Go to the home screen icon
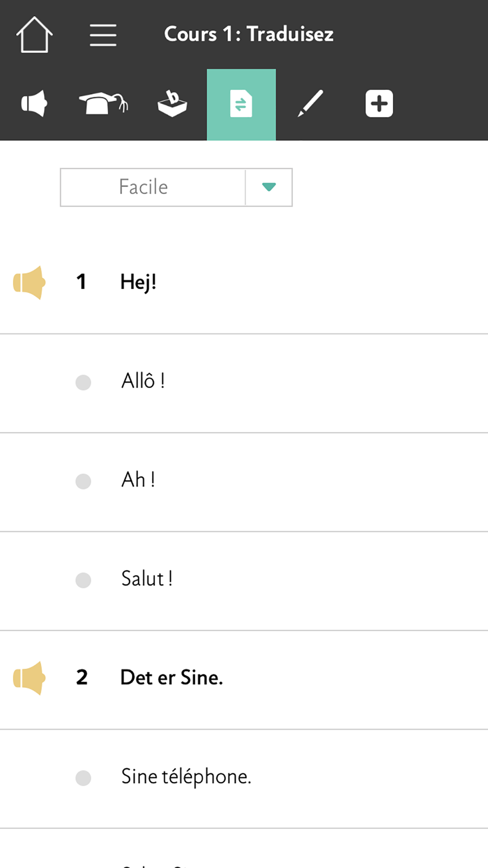Screen dimensions: 488x868 (x=34, y=35)
